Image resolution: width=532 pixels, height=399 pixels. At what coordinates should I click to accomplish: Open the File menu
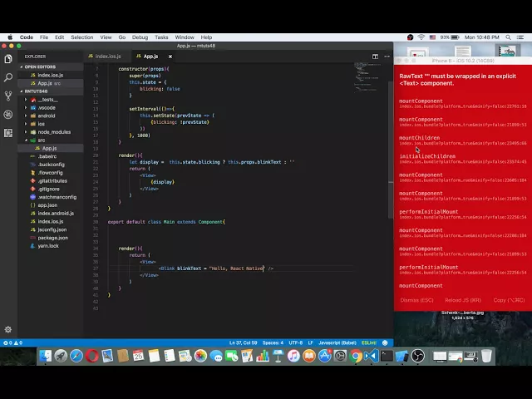click(44, 37)
